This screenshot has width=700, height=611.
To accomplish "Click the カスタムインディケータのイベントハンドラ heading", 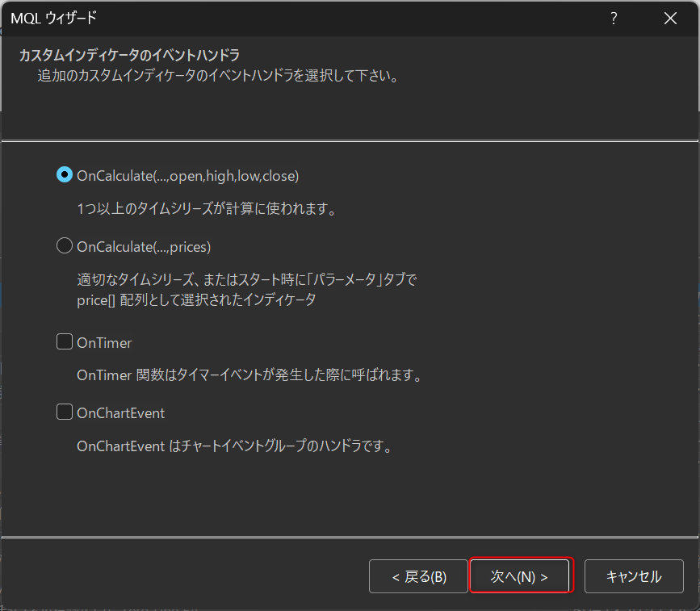I will pos(129,56).
